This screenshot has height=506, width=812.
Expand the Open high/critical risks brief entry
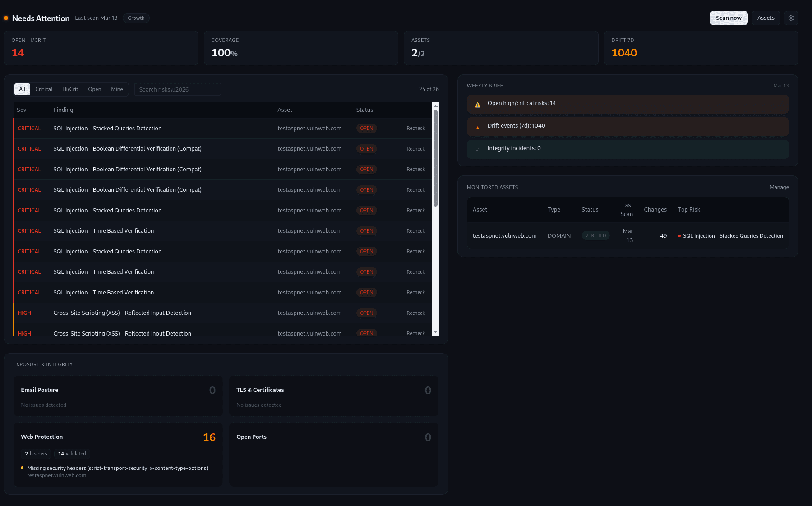click(627, 103)
